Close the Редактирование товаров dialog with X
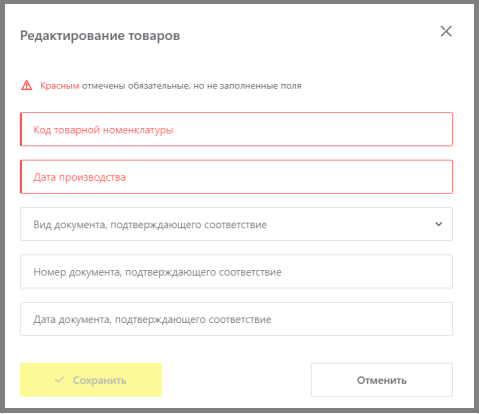The height and width of the screenshot is (414, 479). click(446, 32)
